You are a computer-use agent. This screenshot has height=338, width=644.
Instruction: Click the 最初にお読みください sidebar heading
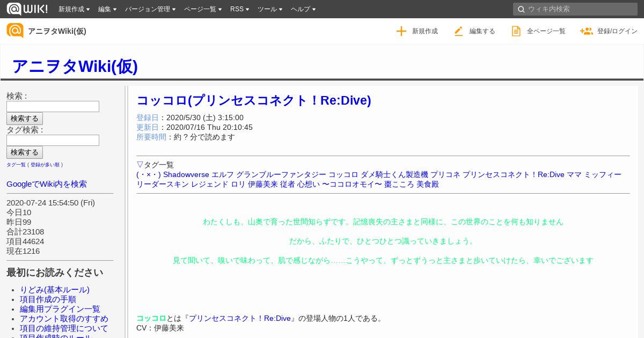point(55,273)
